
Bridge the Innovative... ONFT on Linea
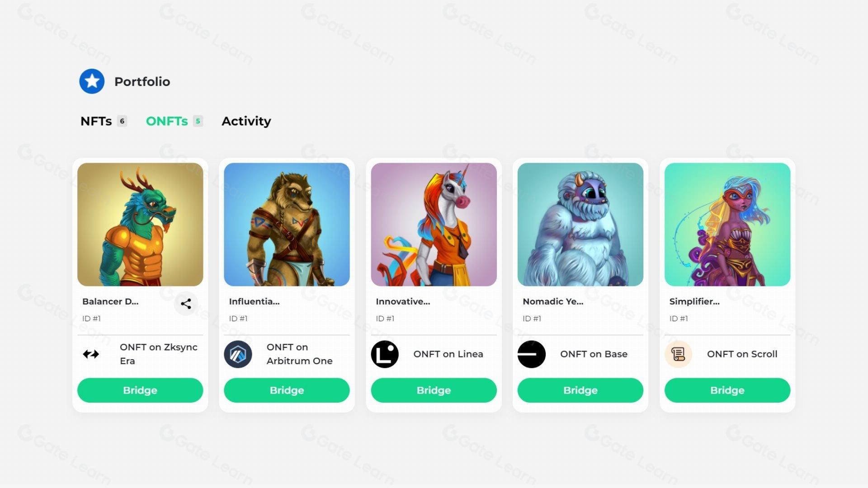point(434,390)
